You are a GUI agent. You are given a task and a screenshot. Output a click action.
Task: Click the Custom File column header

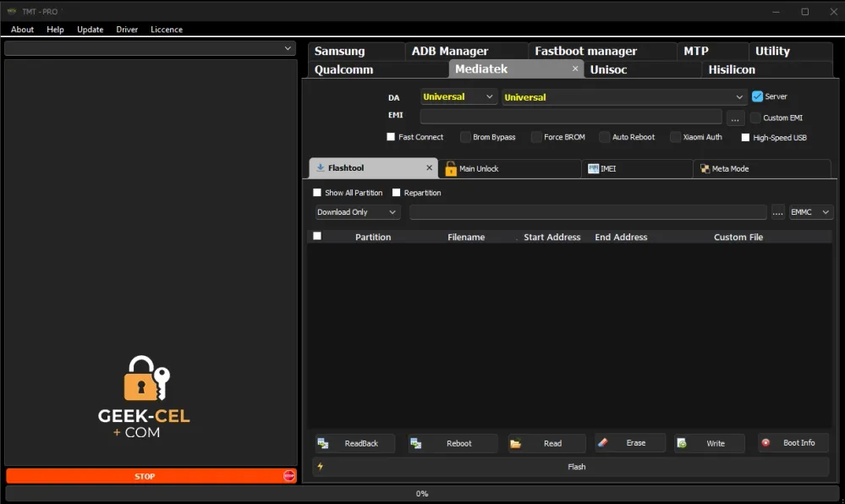[738, 237]
